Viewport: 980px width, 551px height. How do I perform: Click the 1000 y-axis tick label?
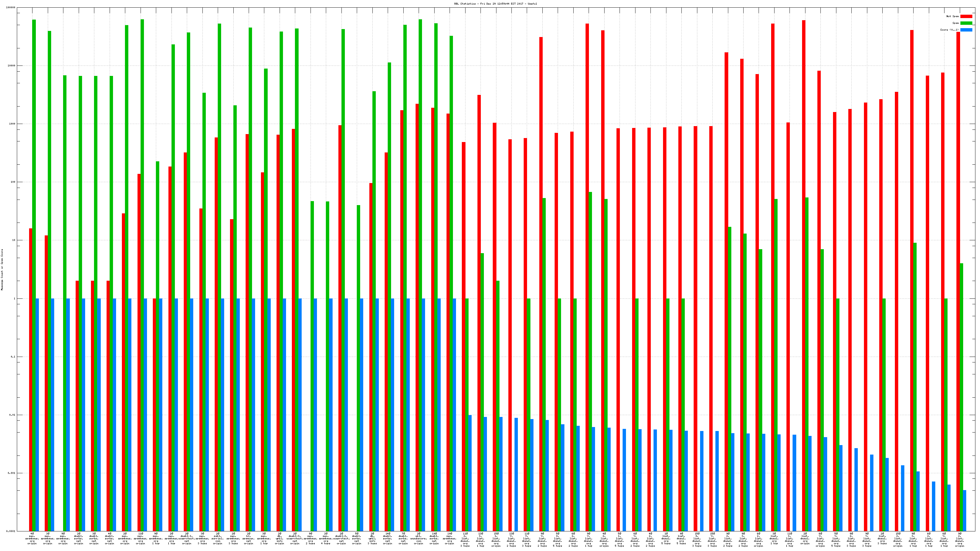pos(12,124)
